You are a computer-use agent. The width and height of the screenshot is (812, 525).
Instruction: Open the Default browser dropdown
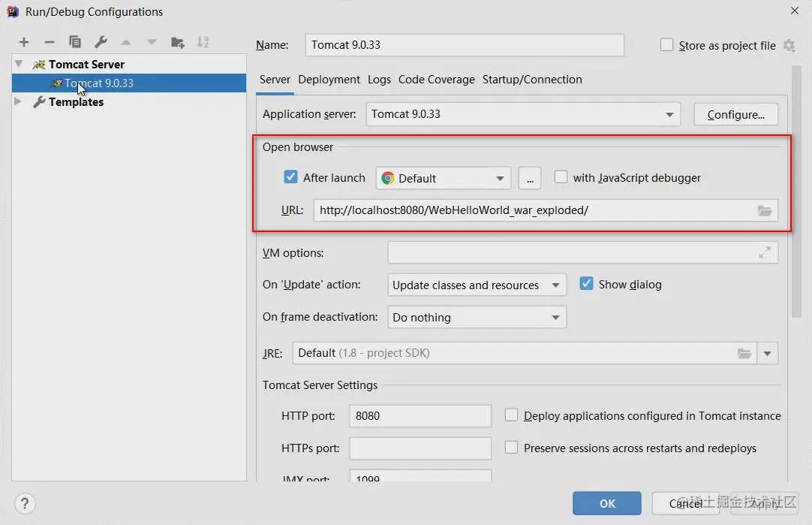coord(444,178)
